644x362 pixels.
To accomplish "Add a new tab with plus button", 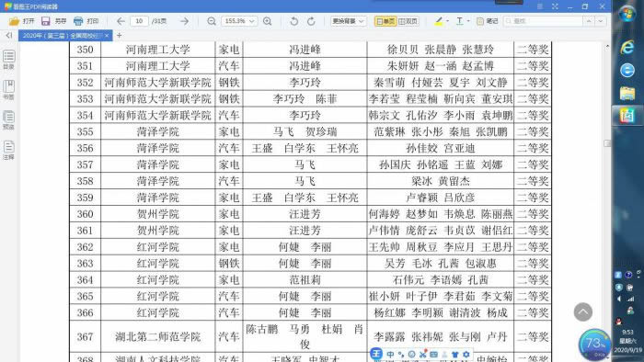I will tap(119, 36).
